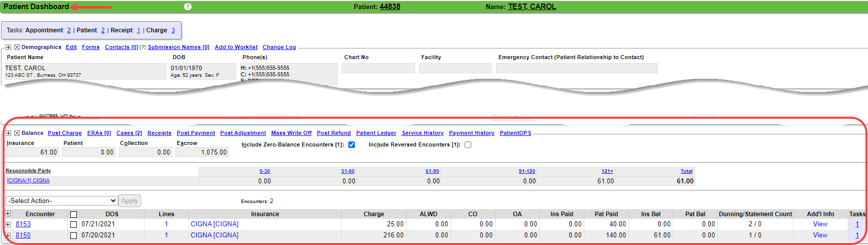This screenshot has width=868, height=245.
Task: Click the Escrow amount field
Action: tap(202, 152)
